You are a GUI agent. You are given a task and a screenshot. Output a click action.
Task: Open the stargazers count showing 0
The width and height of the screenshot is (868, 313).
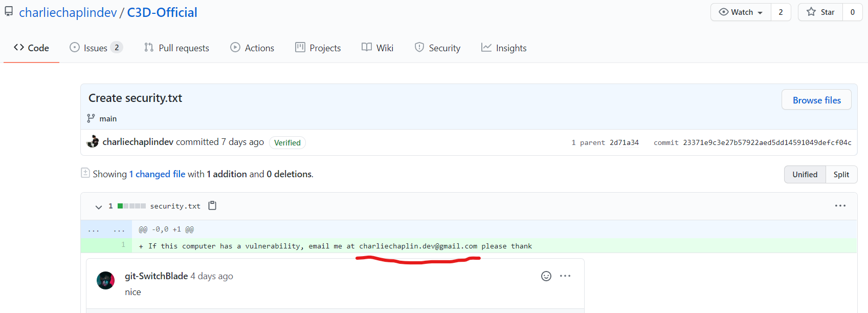(x=853, y=12)
